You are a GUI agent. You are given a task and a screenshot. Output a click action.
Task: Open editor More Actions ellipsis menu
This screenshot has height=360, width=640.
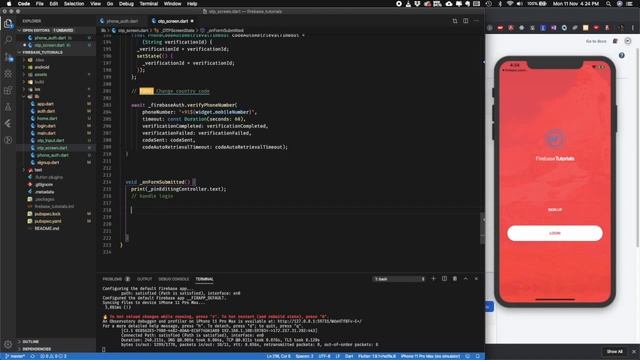pyautogui.click(x=476, y=21)
